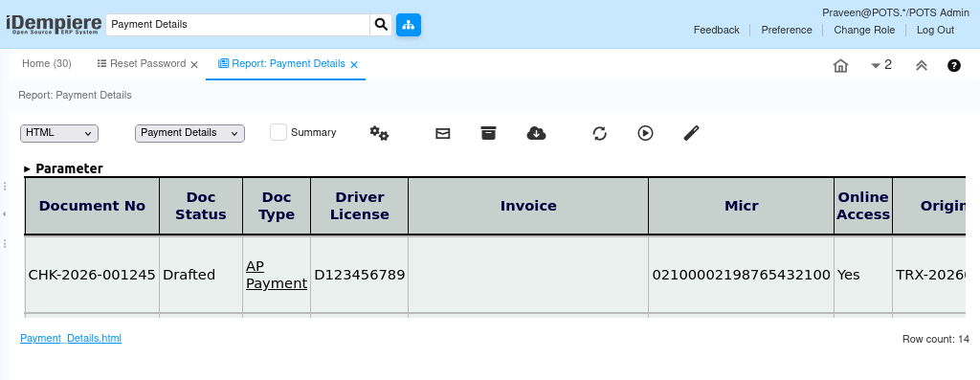Viewport: 980px width, 380px height.
Task: Click the Praveen@POTS user label
Action: coord(896,12)
